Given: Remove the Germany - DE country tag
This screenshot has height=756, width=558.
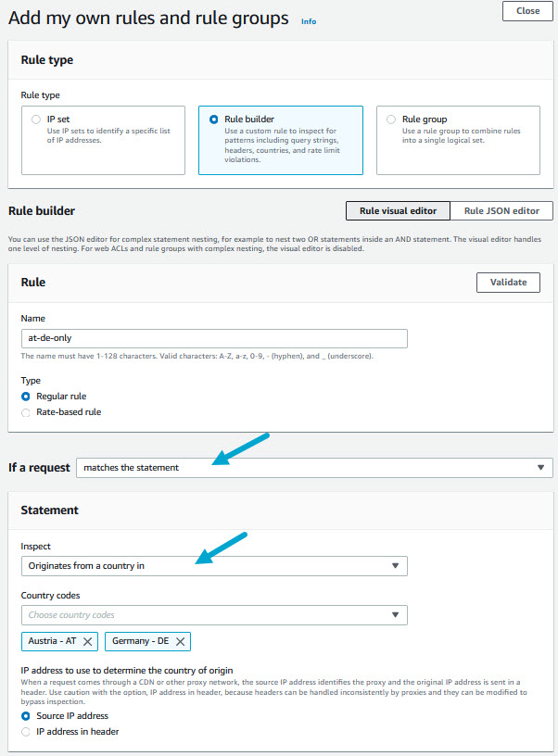Looking at the screenshot, I should (x=179, y=641).
